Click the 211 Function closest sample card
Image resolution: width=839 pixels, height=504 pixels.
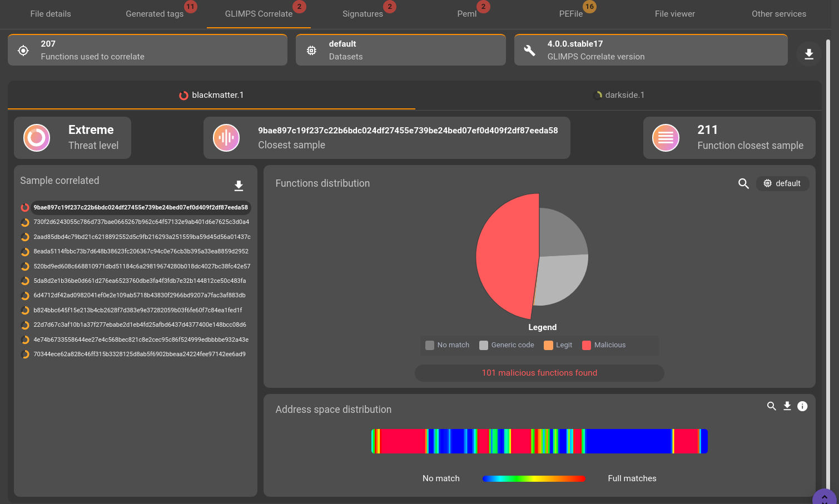pyautogui.click(x=729, y=138)
